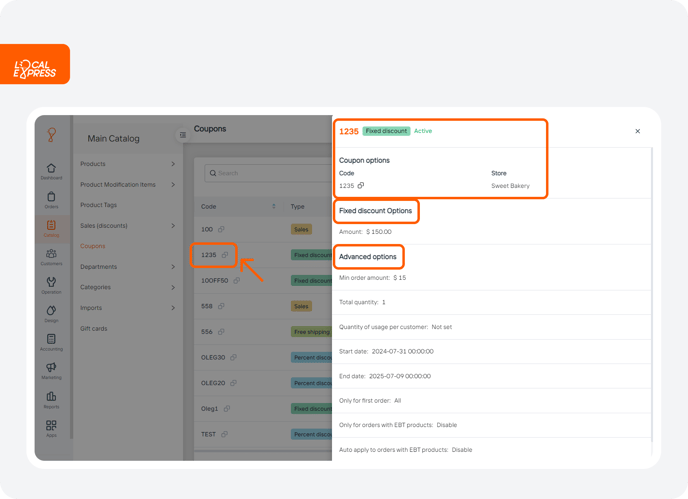Expand the Categories submenu
The height and width of the screenshot is (499, 688).
point(173,287)
